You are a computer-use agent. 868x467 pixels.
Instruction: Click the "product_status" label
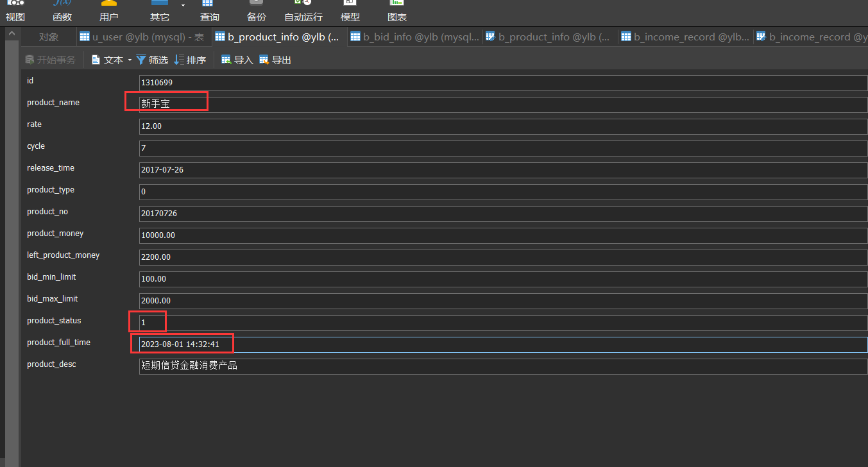(54, 321)
